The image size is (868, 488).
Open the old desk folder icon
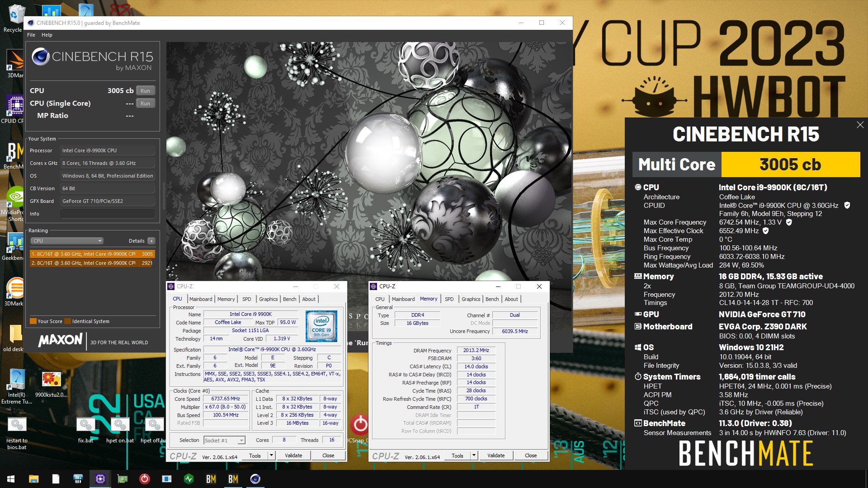[x=15, y=338]
